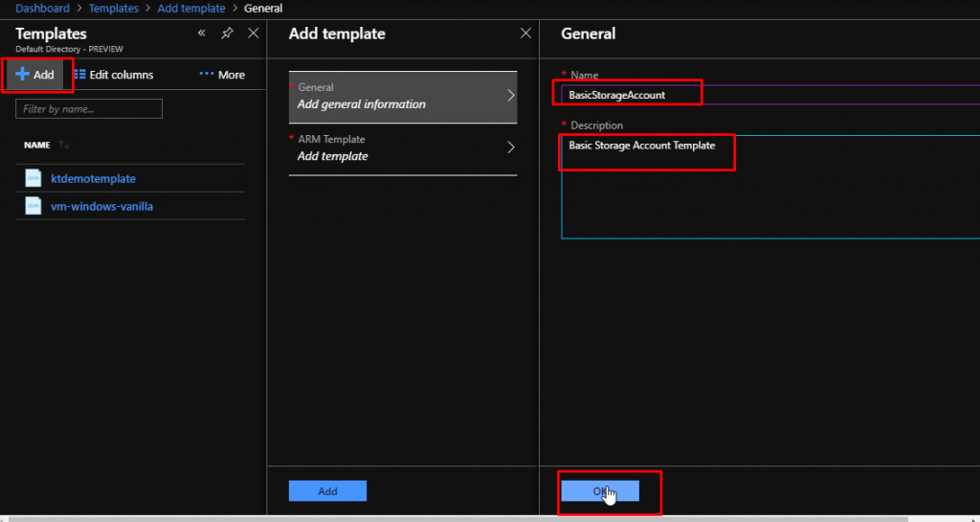Click the vm-windows-vanilla JSON file icon
The image size is (980, 522).
(33, 206)
